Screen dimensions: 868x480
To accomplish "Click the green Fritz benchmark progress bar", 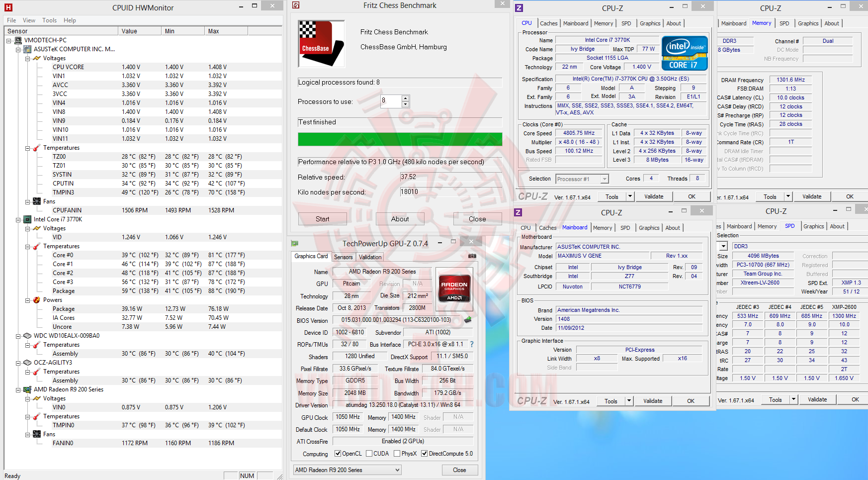I will (x=400, y=139).
